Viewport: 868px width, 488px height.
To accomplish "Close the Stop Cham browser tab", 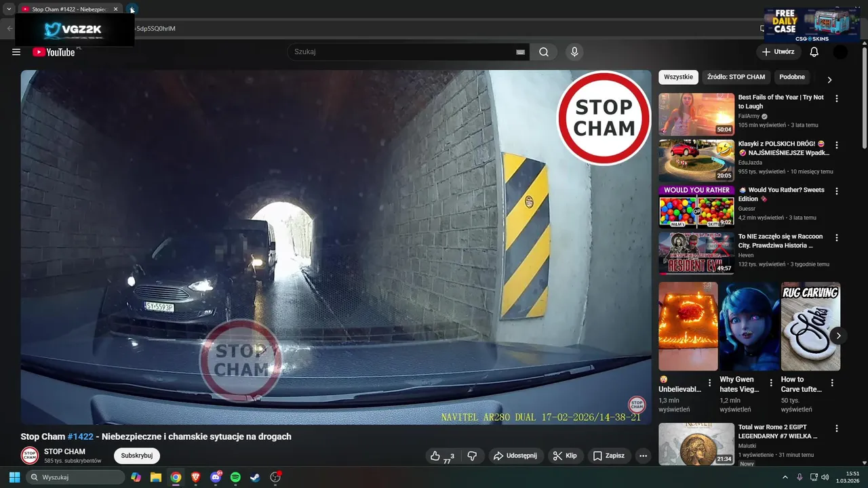I will tap(115, 9).
